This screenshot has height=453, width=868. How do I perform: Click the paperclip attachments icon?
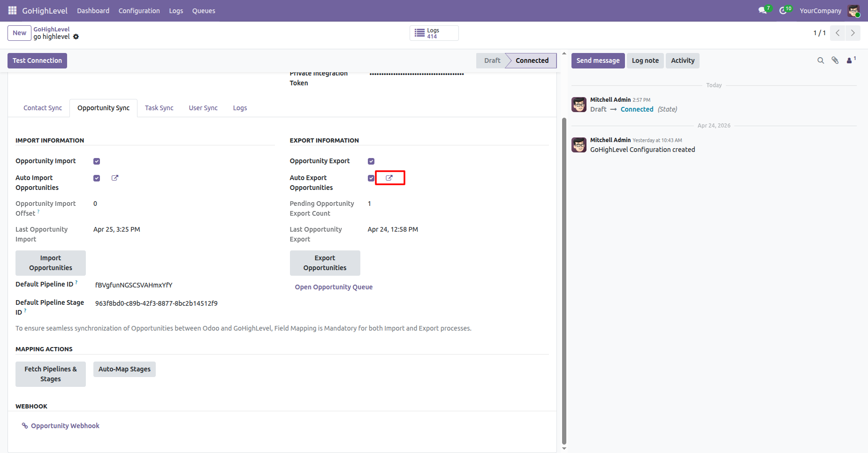(835, 60)
